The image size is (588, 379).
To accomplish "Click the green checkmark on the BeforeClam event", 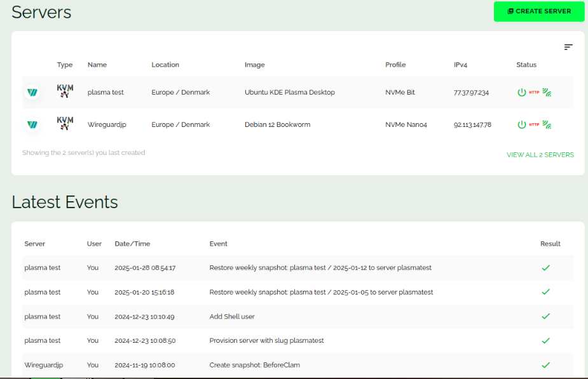I will 545,365.
